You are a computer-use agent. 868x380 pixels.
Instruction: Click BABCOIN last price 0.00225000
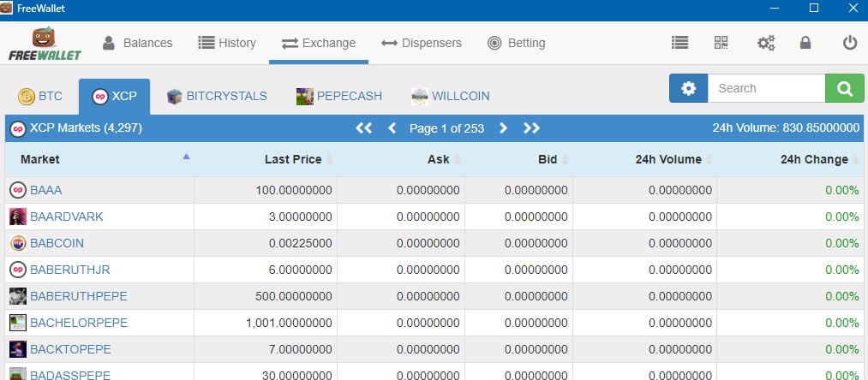300,243
